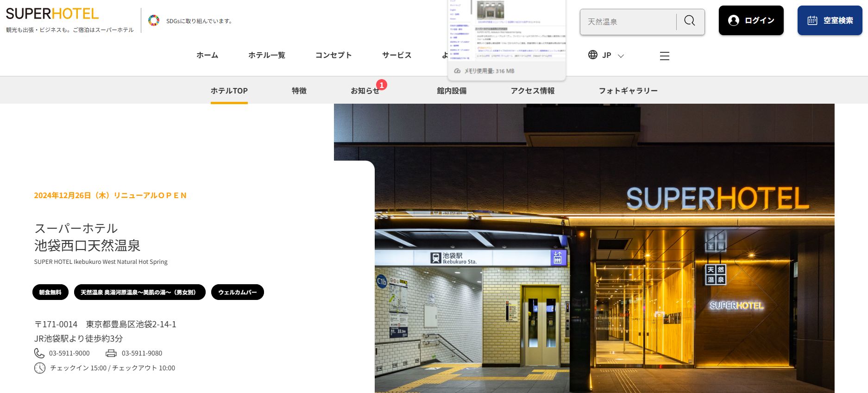Click the 池袋西口天然温泉 hotel name heading
The width and height of the screenshot is (868, 393).
[x=88, y=245]
